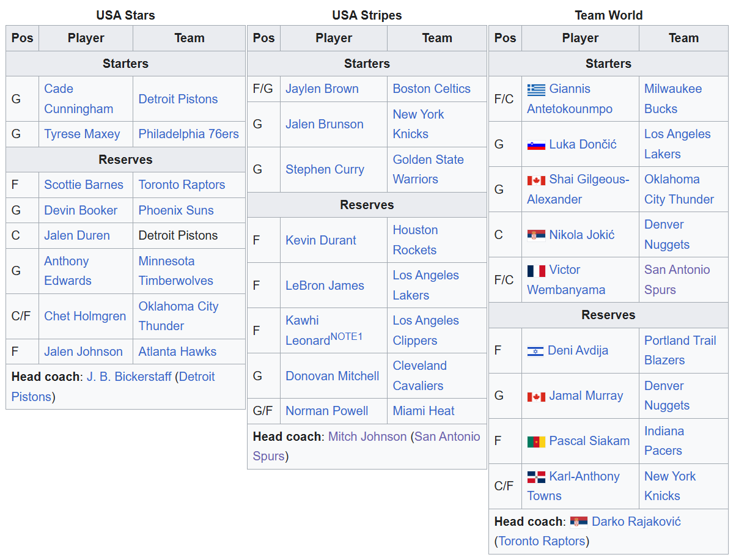The image size is (736, 560).
Task: Open San Antonio Spurs link in Wembanyama row
Action: [677, 279]
